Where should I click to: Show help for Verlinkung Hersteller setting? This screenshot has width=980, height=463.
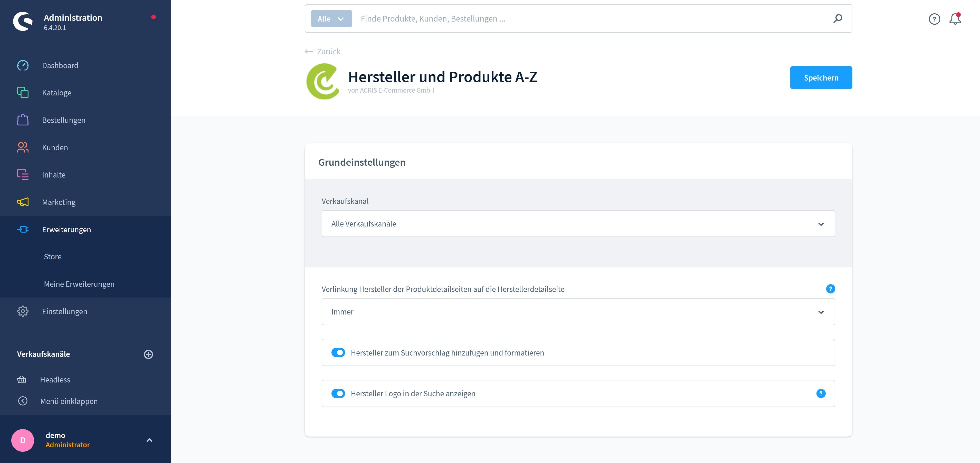point(831,289)
